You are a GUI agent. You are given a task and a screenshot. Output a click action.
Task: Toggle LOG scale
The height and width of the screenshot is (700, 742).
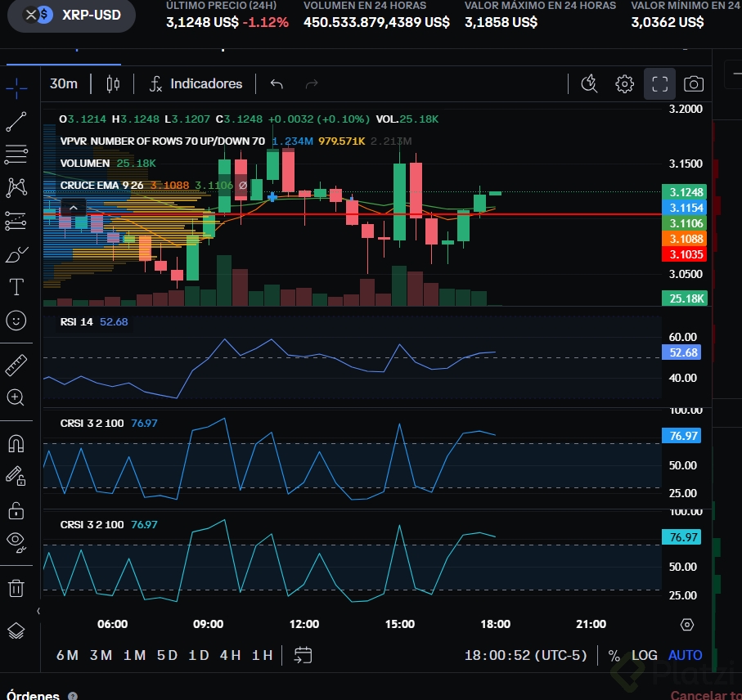click(x=645, y=656)
